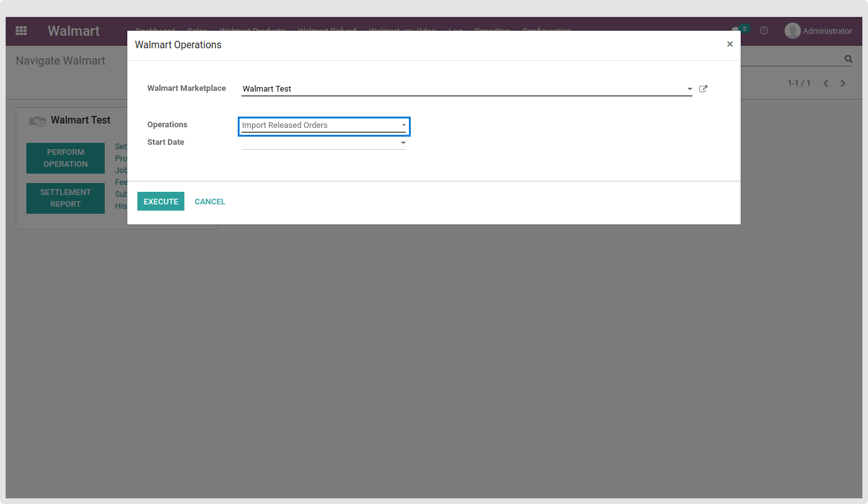Click the SETTLEMENT REPORT button
The height and width of the screenshot is (504, 868).
point(65,198)
